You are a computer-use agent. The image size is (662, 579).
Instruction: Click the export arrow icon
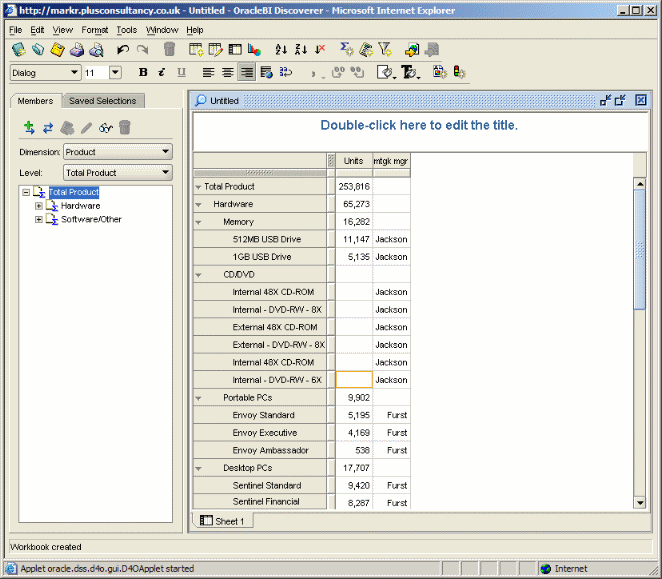(x=412, y=50)
